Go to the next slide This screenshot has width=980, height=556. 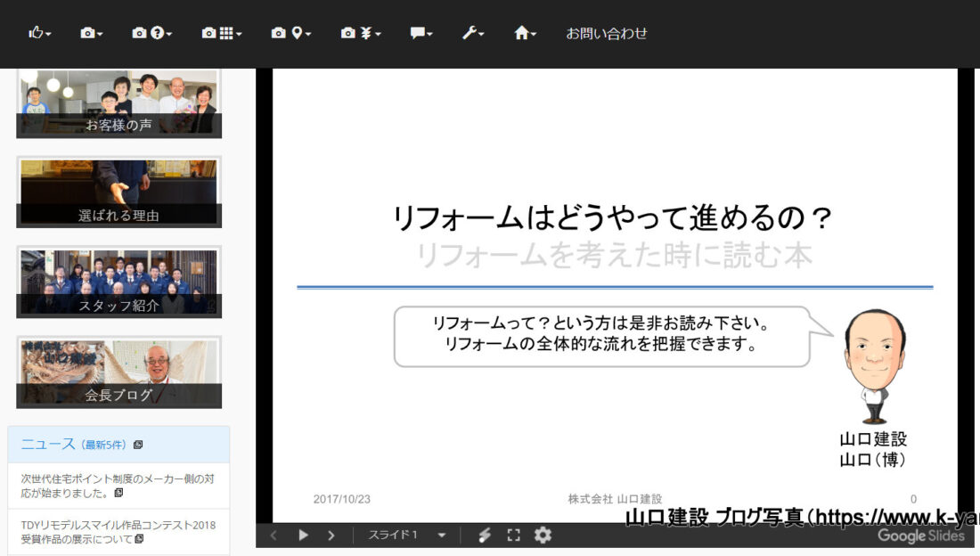331,535
